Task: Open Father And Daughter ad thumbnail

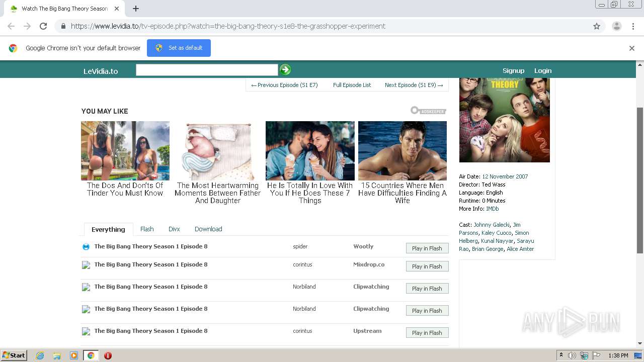Action: pyautogui.click(x=218, y=151)
